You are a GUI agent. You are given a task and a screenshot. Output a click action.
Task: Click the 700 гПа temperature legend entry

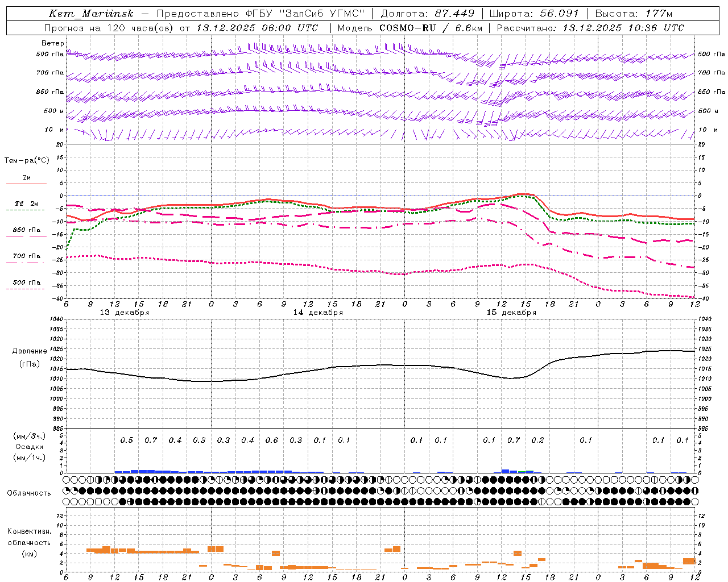(x=27, y=256)
